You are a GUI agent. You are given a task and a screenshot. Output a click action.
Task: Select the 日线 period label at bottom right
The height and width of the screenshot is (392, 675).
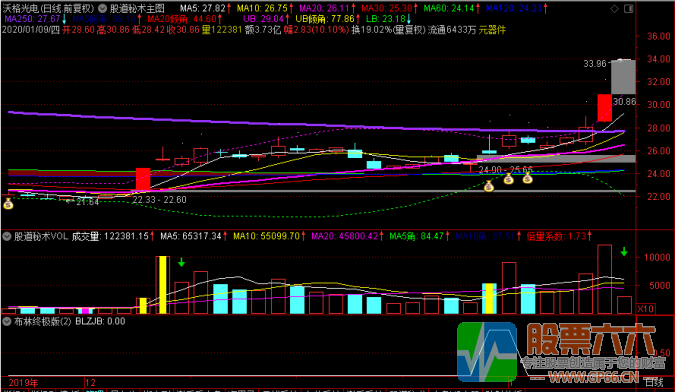(654, 382)
